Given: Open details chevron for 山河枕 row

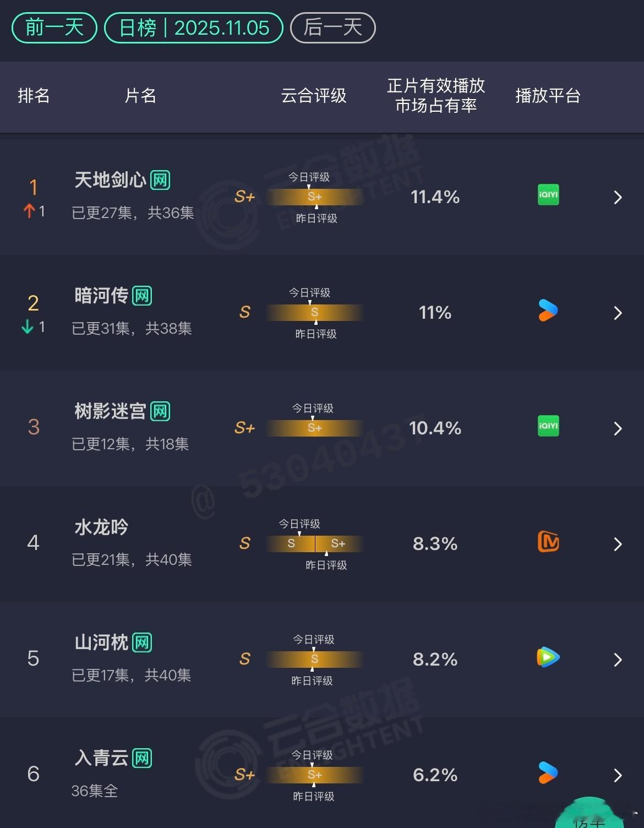Looking at the screenshot, I should pos(618,660).
